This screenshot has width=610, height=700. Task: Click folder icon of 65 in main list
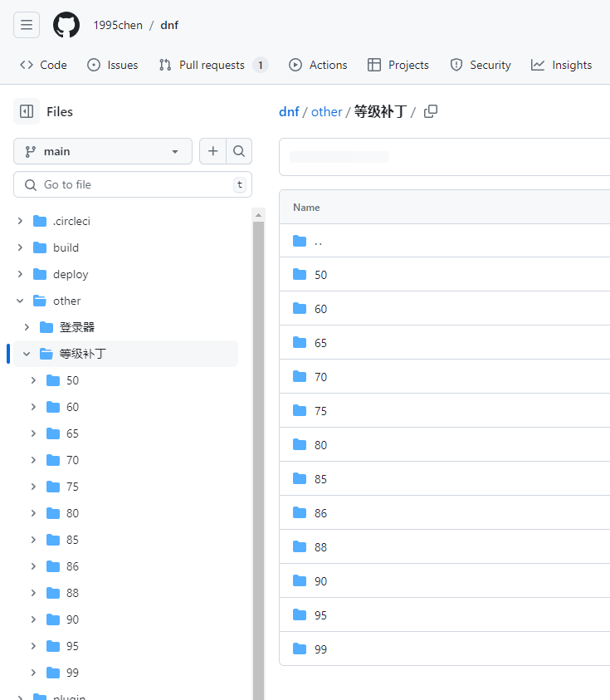300,342
